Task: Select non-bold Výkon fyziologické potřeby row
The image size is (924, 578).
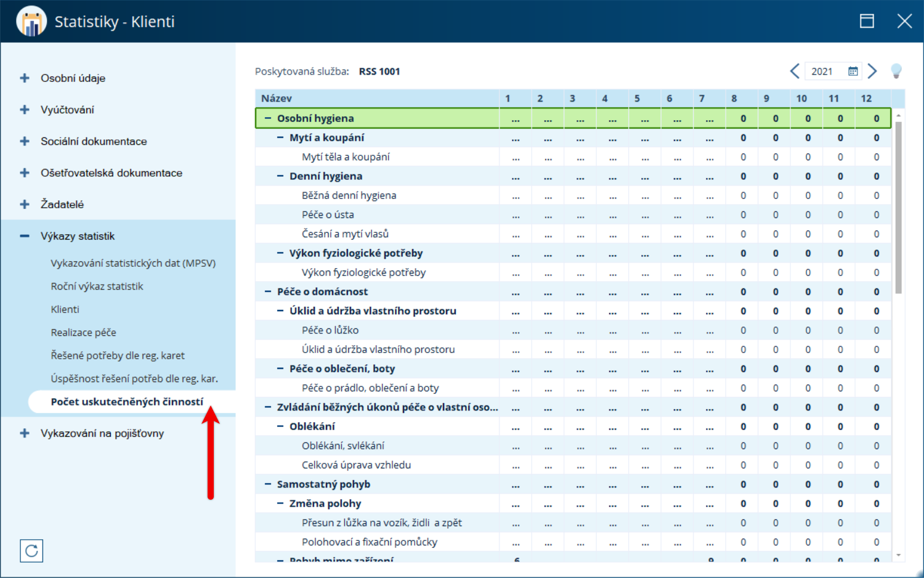Action: pyautogui.click(x=573, y=272)
